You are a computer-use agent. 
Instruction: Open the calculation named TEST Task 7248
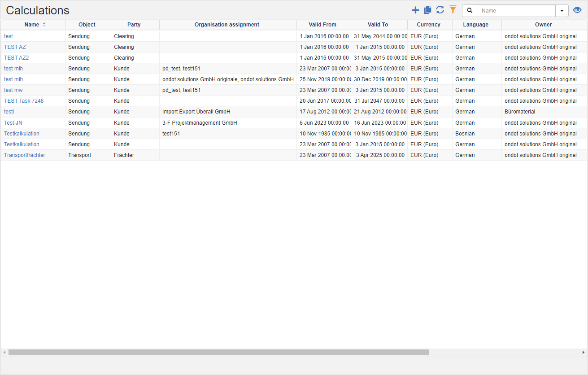[23, 100]
